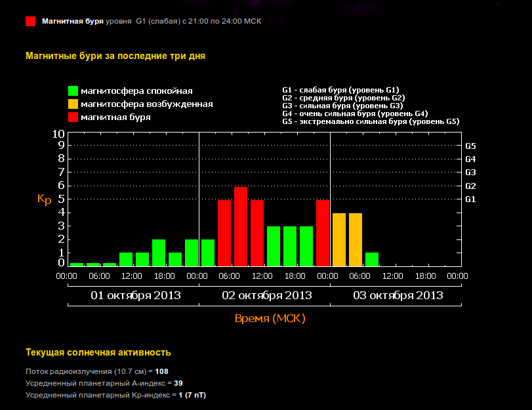Click the red 'магнитная буря' legend swatch
Image resolution: width=532 pixels, height=410 pixels.
pyautogui.click(x=73, y=117)
